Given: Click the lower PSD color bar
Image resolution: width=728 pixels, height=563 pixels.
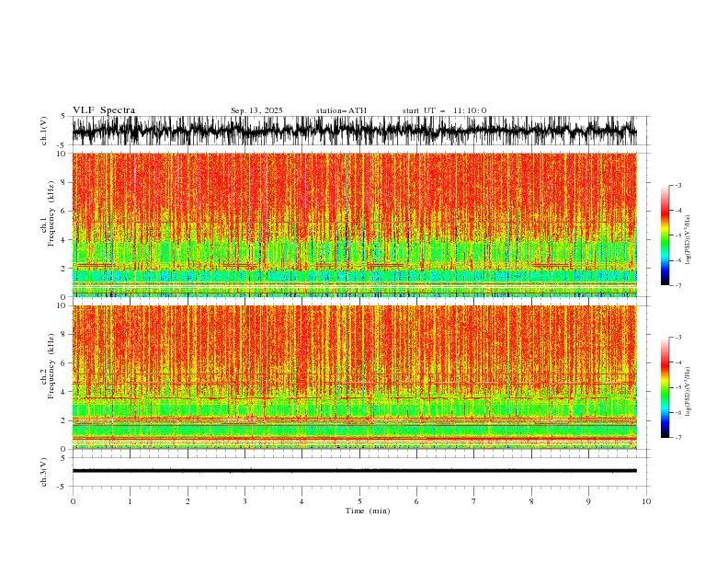Looking at the screenshot, I should click(x=665, y=387).
